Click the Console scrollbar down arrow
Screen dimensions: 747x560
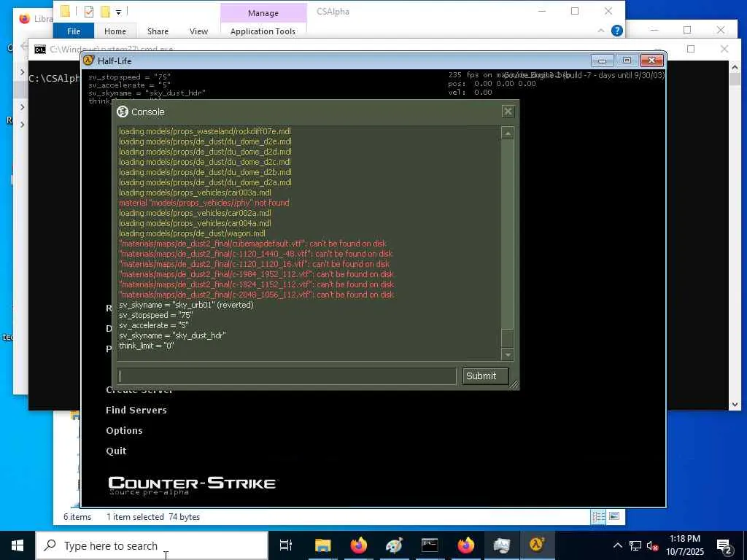[x=508, y=354]
